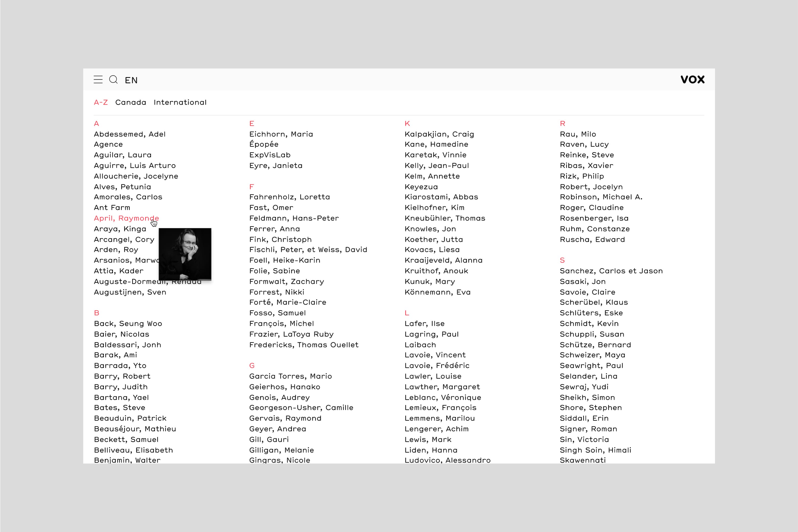The height and width of the screenshot is (532, 798).
Task: Open the Beckett, Samuel entry
Action: tap(126, 440)
